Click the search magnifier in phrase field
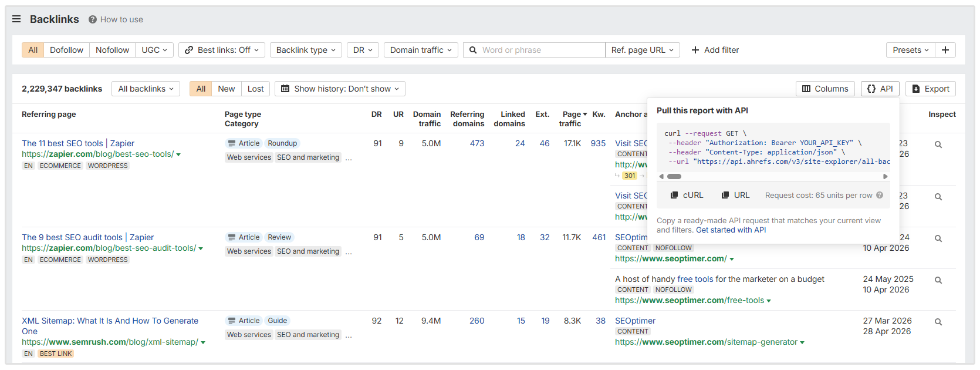This screenshot has width=980, height=370. 473,50
